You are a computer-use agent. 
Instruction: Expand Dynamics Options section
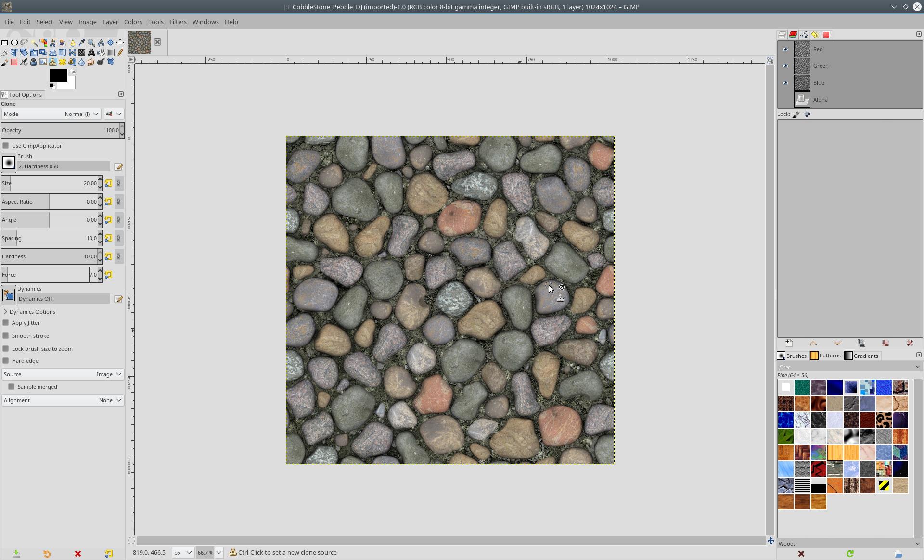pyautogui.click(x=5, y=312)
